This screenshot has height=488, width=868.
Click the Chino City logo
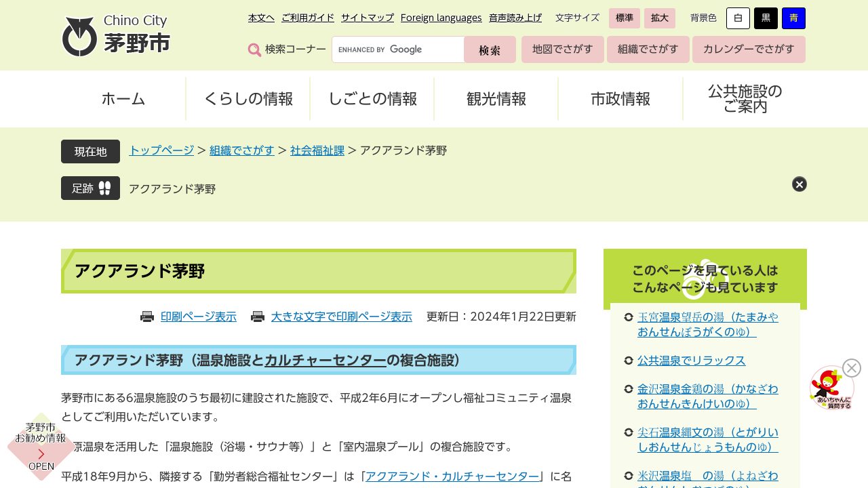coord(116,35)
